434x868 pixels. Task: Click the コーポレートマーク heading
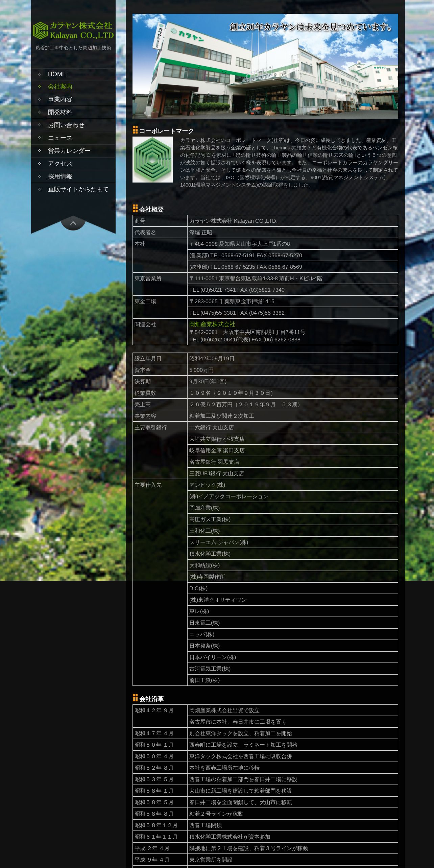[167, 131]
